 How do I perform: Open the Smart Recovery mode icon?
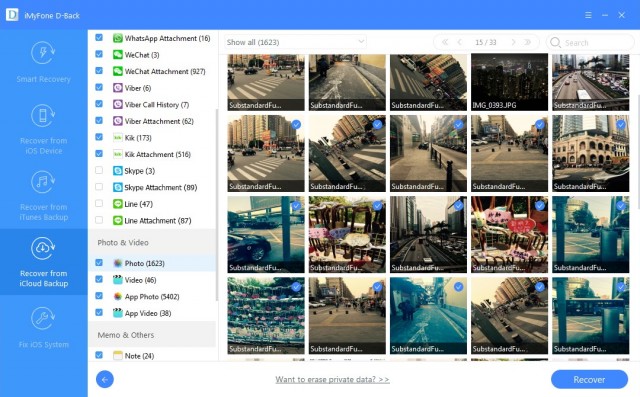click(x=43, y=53)
